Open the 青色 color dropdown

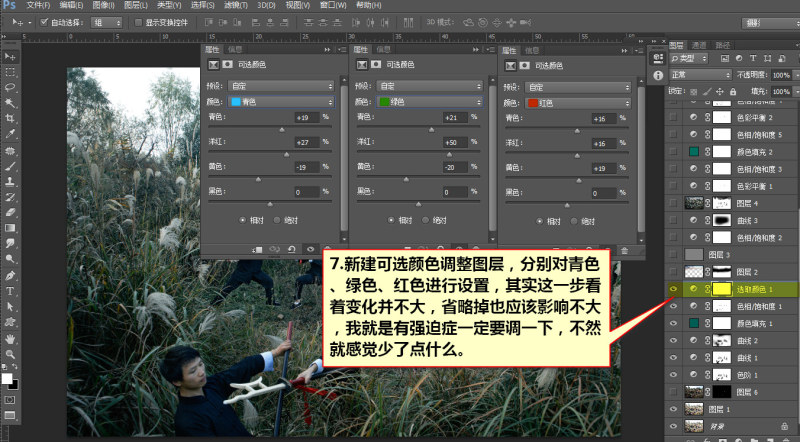[282, 102]
